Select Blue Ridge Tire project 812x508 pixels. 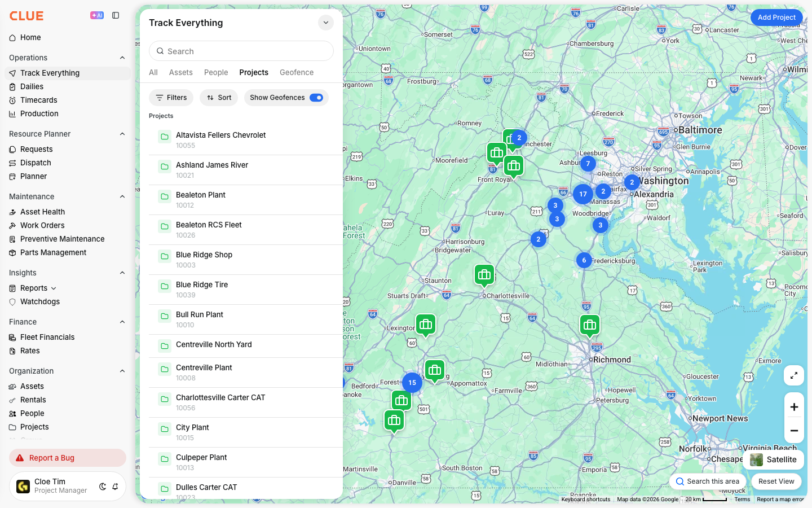(246, 290)
